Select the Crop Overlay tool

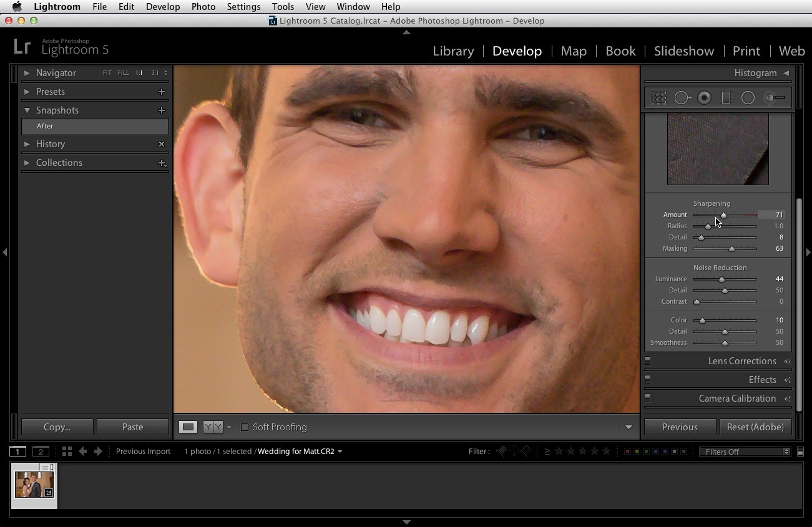pos(658,98)
